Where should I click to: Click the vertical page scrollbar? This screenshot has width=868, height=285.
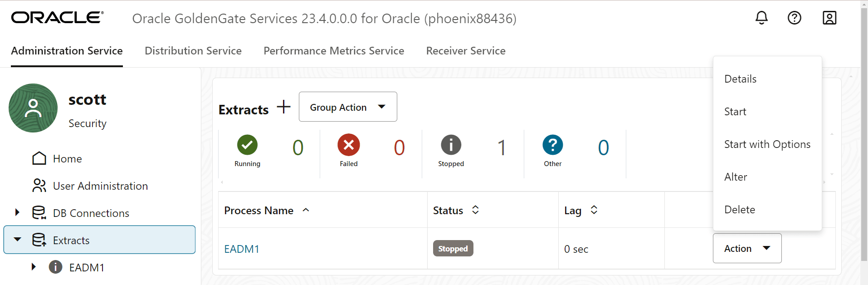(x=864, y=136)
